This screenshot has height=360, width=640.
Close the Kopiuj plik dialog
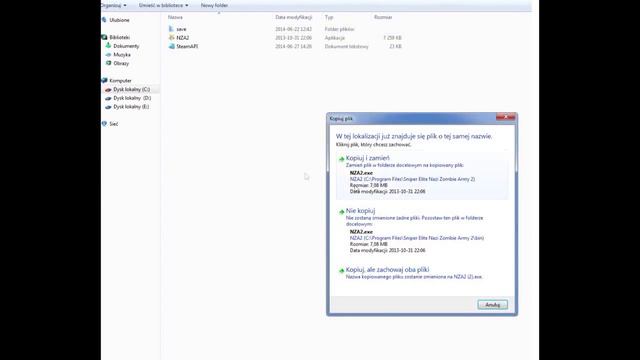point(505,117)
